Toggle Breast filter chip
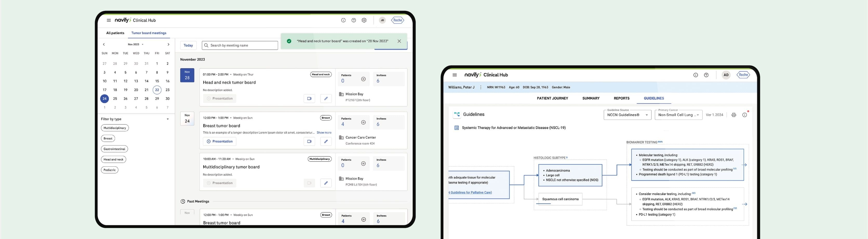 108,138
